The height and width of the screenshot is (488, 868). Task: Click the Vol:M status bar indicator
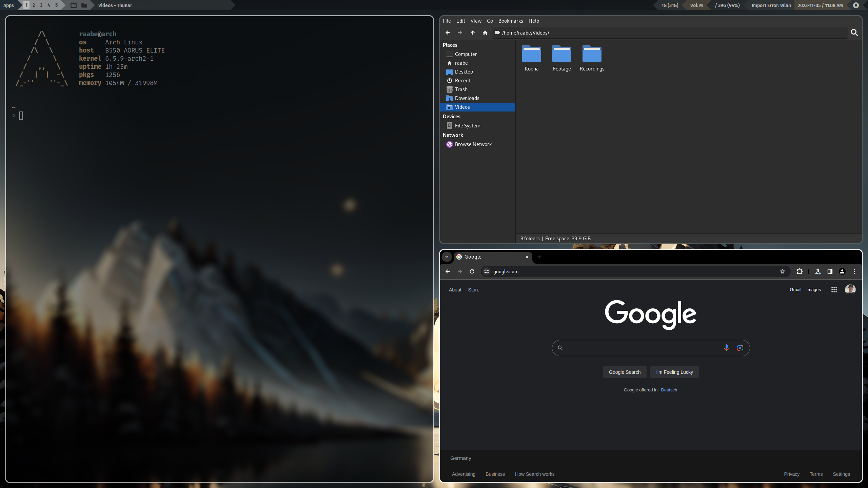pos(696,5)
